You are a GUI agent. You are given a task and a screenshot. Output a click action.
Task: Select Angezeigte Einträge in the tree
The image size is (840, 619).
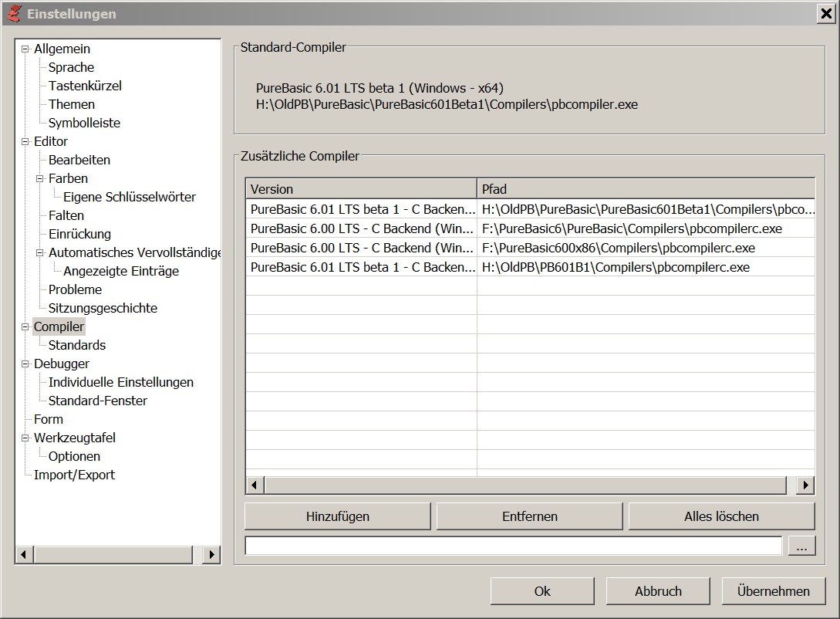click(121, 271)
